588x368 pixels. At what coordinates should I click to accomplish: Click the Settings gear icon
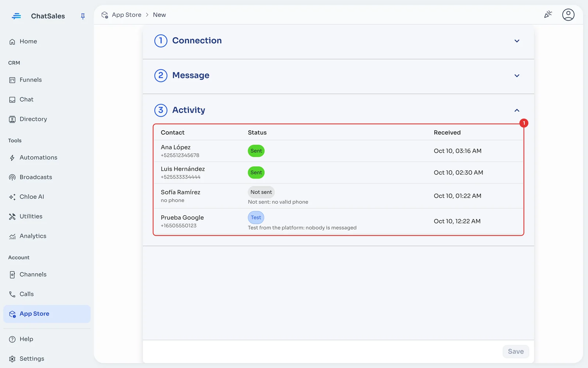[12, 359]
